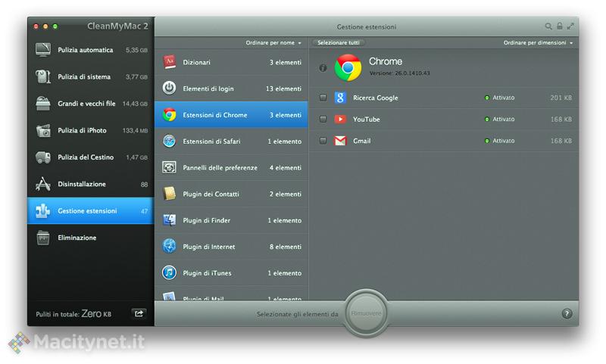Click the share icon next to Puliti in totale

click(139, 313)
